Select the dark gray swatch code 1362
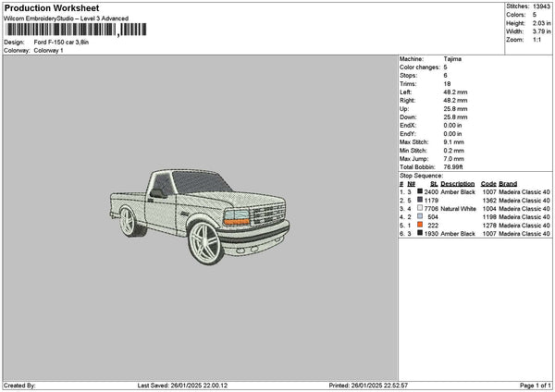This screenshot has width=555, height=392. [x=420, y=200]
